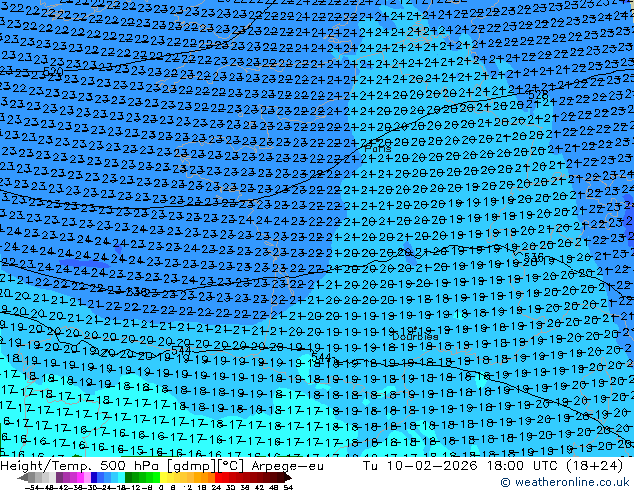Click the Dourbies city label
The image size is (634, 490).
pos(415,336)
